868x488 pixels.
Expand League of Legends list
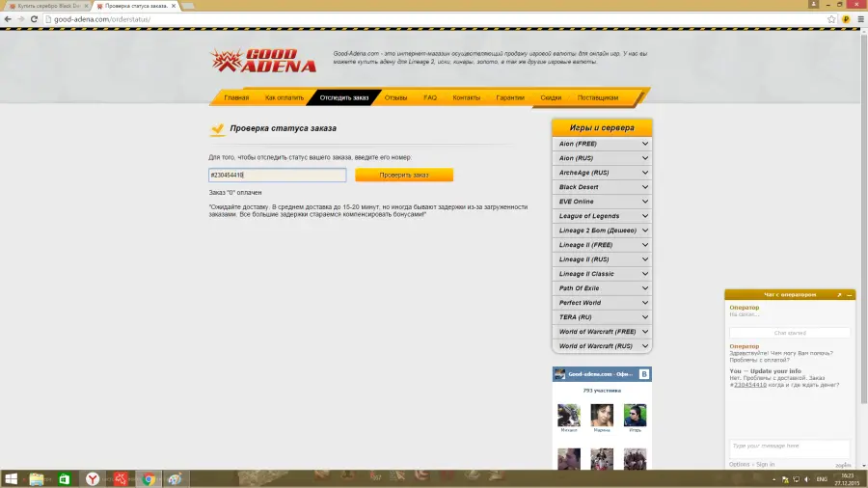coord(602,216)
